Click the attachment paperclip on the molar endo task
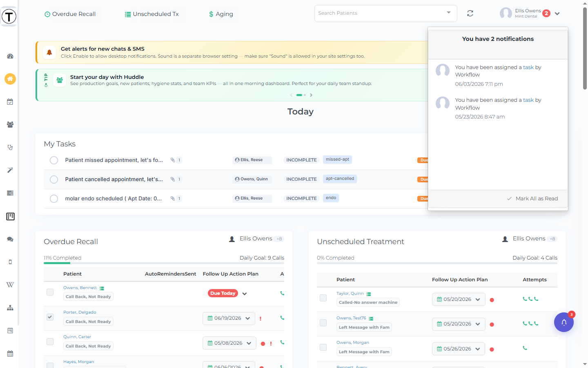The image size is (588, 368). [173, 199]
